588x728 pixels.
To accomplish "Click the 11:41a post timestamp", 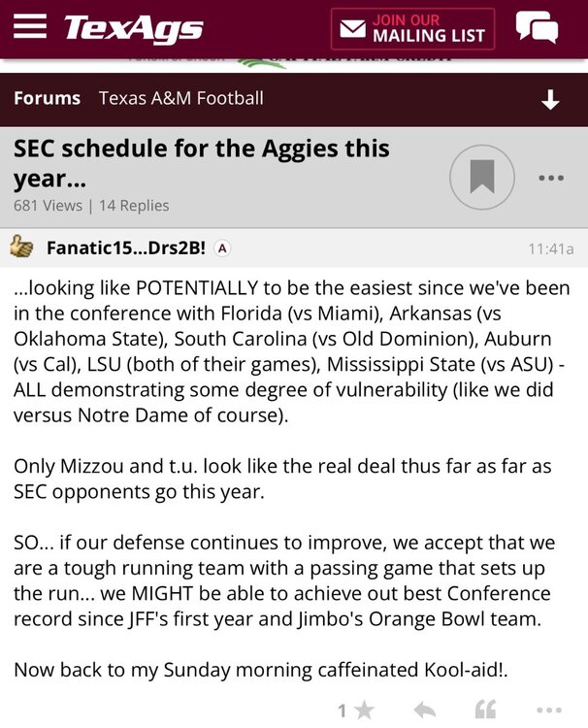I will 550,249.
